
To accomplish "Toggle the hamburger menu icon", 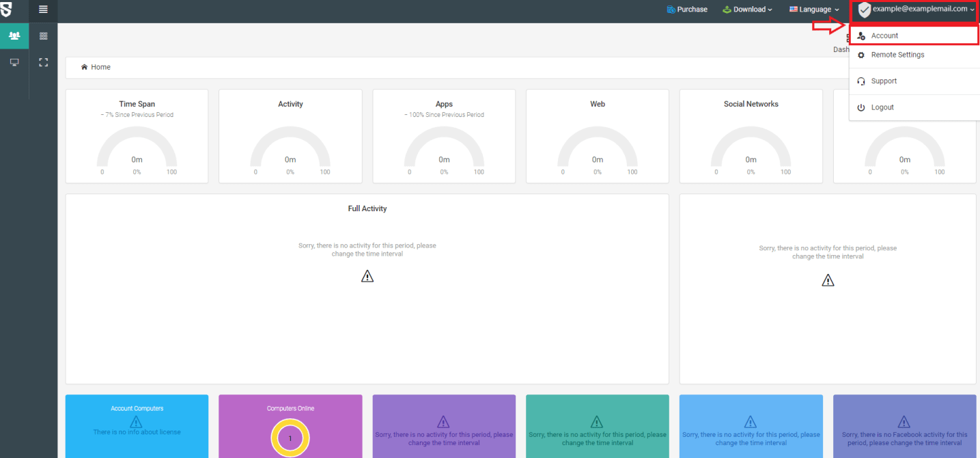I will click(x=44, y=10).
